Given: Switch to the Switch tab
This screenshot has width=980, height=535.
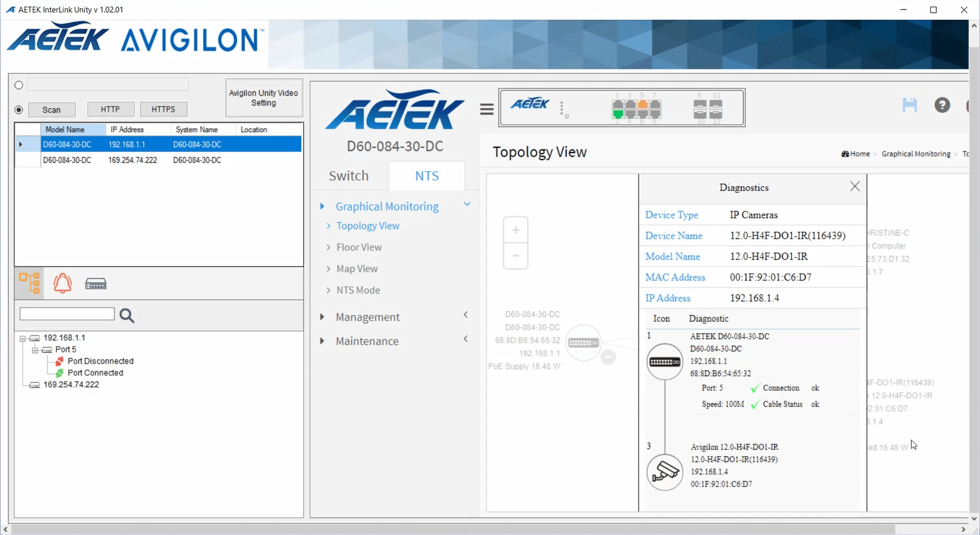Looking at the screenshot, I should (x=349, y=176).
